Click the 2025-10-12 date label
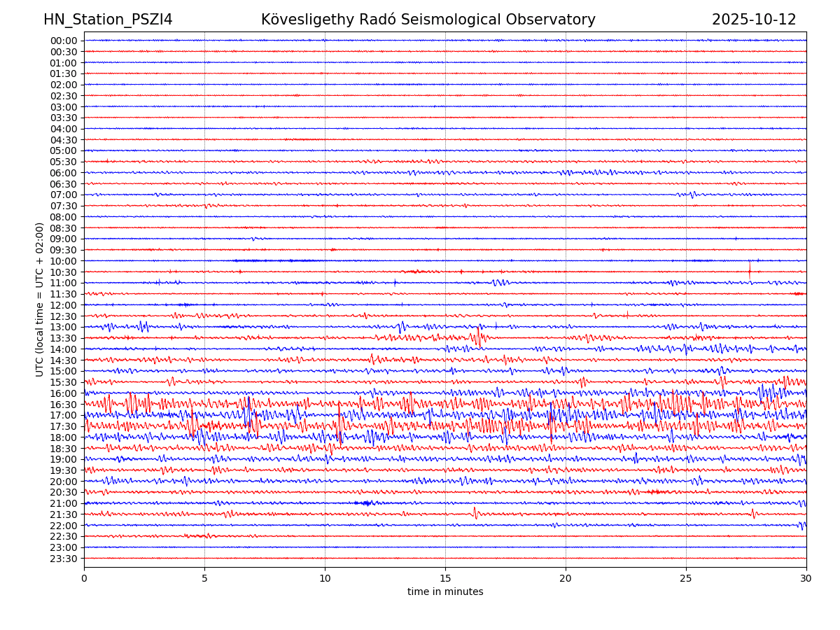The width and height of the screenshot is (840, 630). pos(754,20)
